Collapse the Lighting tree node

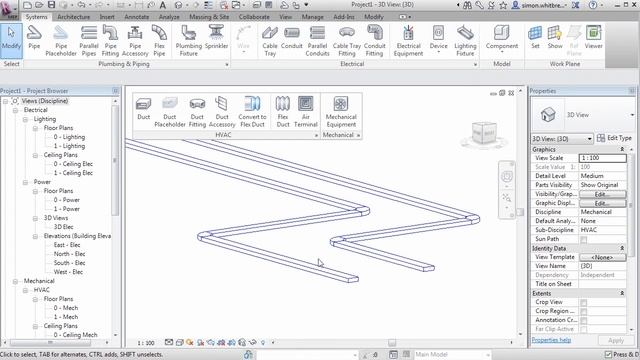[25, 119]
